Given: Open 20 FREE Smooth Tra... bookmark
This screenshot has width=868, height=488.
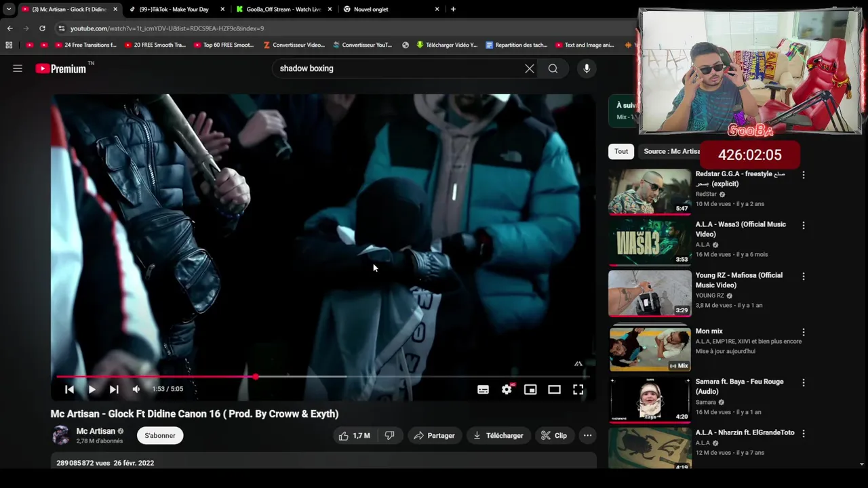Looking at the screenshot, I should [x=155, y=45].
